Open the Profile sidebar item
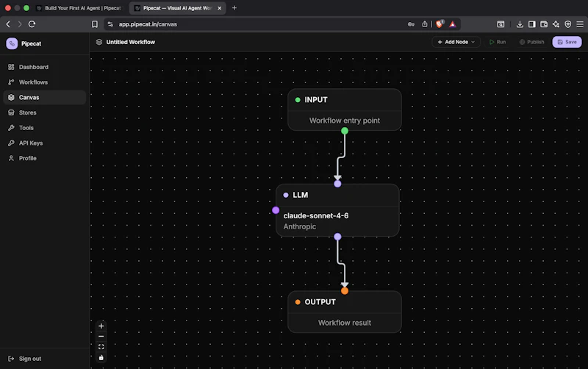Viewport: 588px width, 369px height. click(x=44, y=158)
